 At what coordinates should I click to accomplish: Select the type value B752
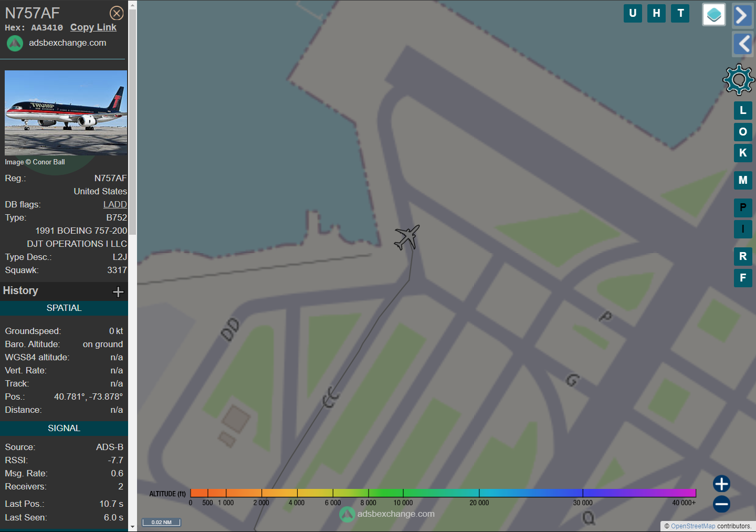tap(117, 217)
